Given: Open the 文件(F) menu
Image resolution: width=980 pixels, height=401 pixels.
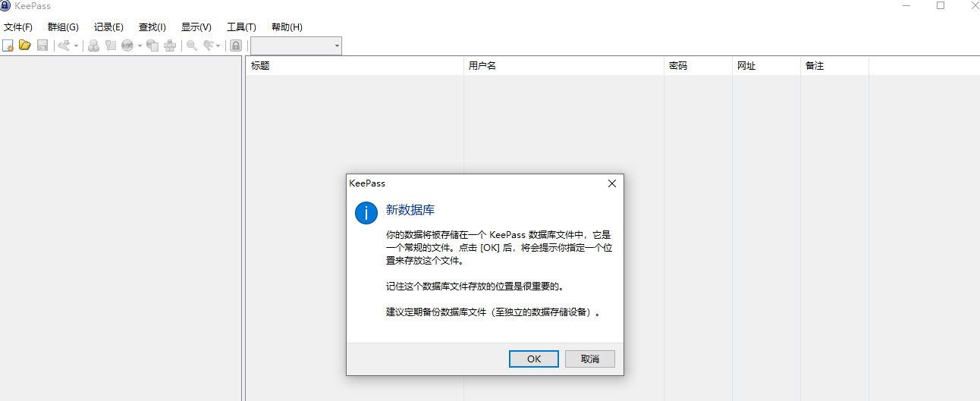Looking at the screenshot, I should pyautogui.click(x=18, y=27).
